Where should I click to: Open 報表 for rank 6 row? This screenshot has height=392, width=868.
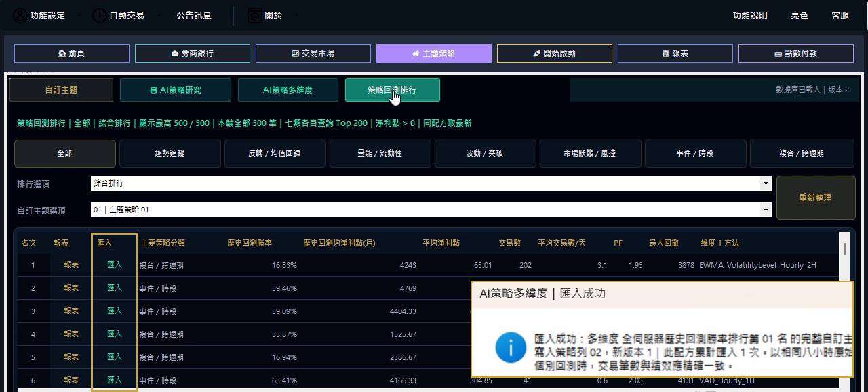coord(71,380)
